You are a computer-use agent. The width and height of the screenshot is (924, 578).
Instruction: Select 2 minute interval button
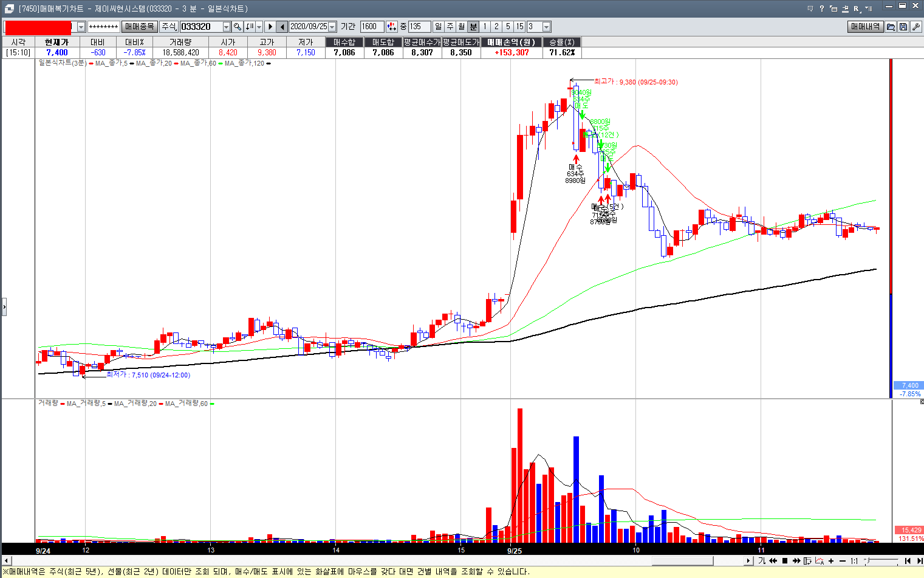(496, 27)
